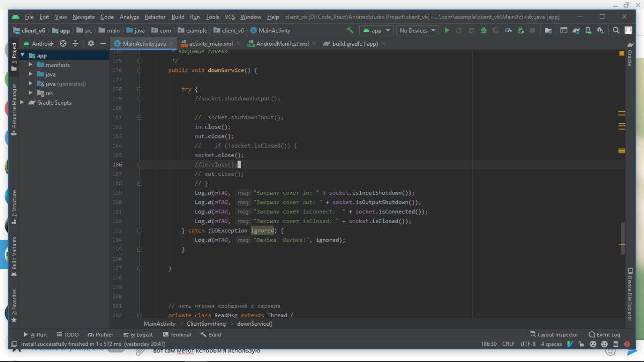This screenshot has width=644, height=362.
Task: Open the Refactor menu
Action: tap(155, 17)
